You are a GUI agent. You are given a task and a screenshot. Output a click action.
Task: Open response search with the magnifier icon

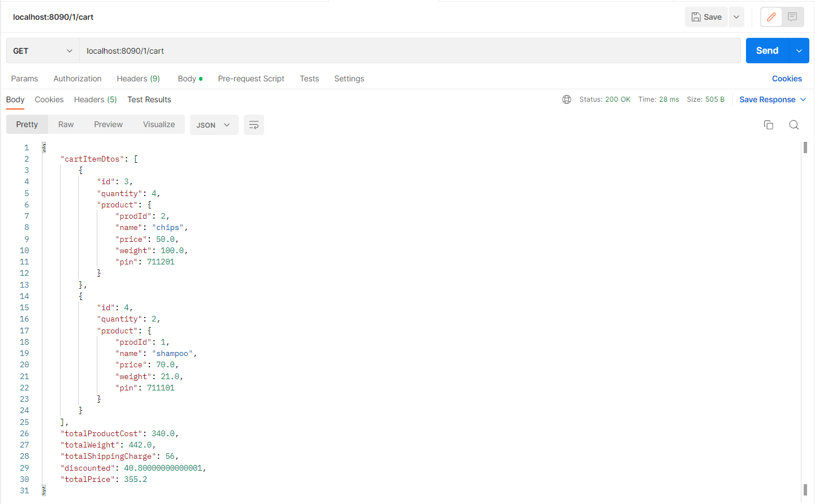tap(794, 125)
